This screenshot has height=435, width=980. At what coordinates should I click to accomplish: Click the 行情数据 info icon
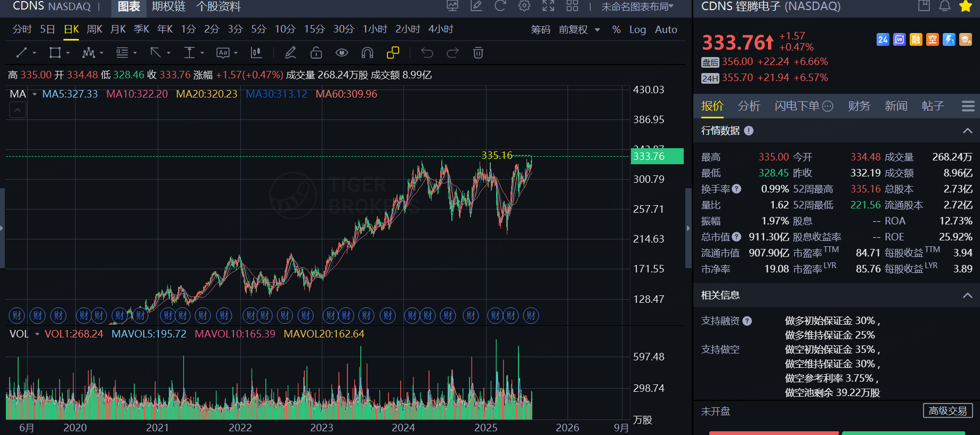coord(749,131)
